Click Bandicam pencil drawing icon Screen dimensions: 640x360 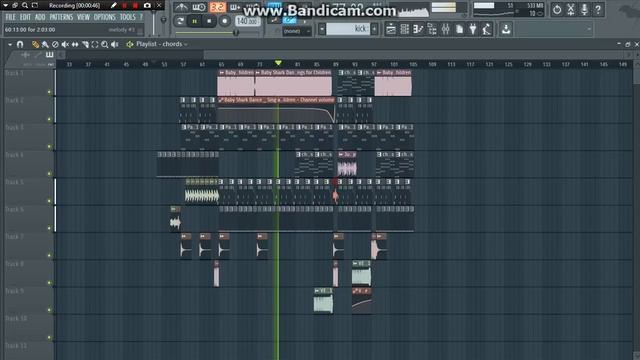tap(113, 5)
